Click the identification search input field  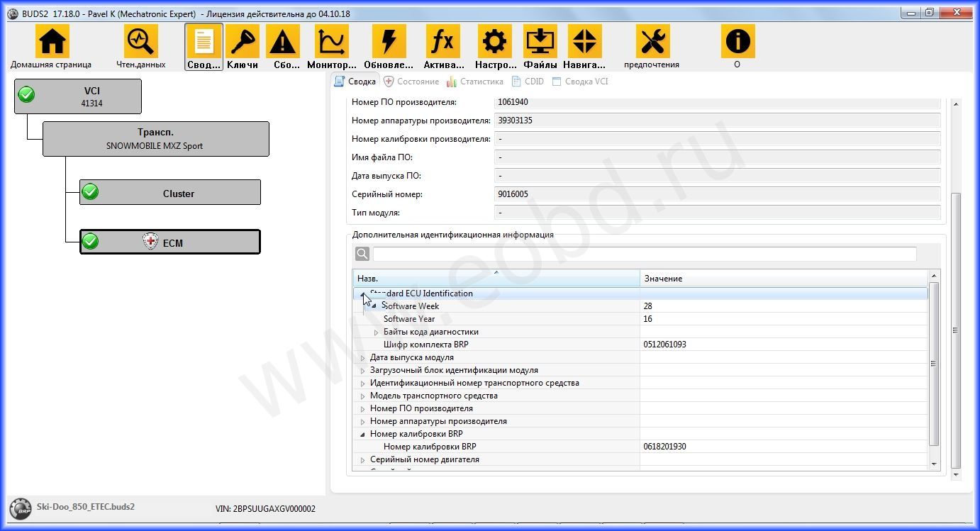(645, 254)
